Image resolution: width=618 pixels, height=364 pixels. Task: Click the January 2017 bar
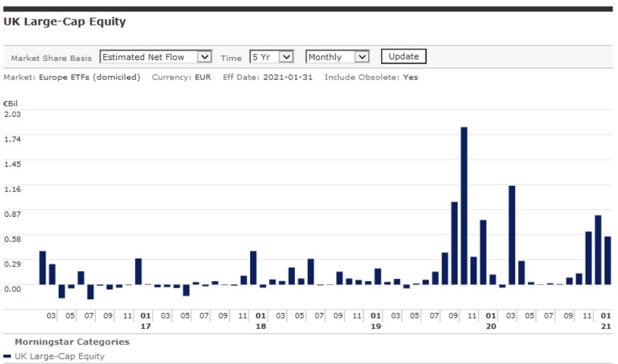(x=138, y=271)
